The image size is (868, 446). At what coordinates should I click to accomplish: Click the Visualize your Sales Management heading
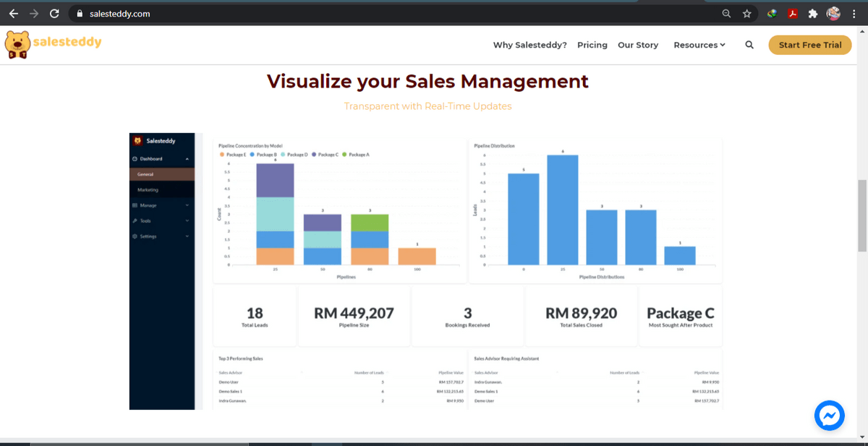[427, 81]
